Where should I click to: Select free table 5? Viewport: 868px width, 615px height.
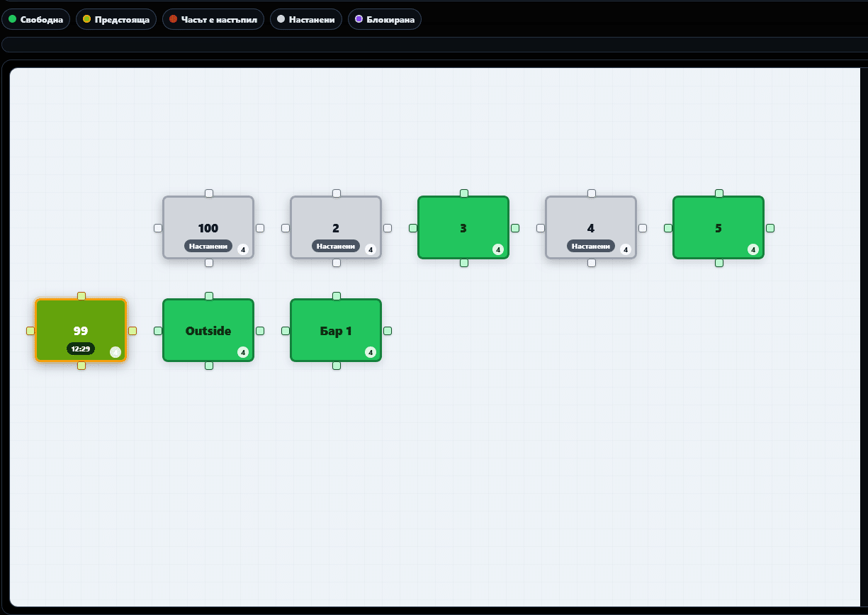[x=718, y=227]
